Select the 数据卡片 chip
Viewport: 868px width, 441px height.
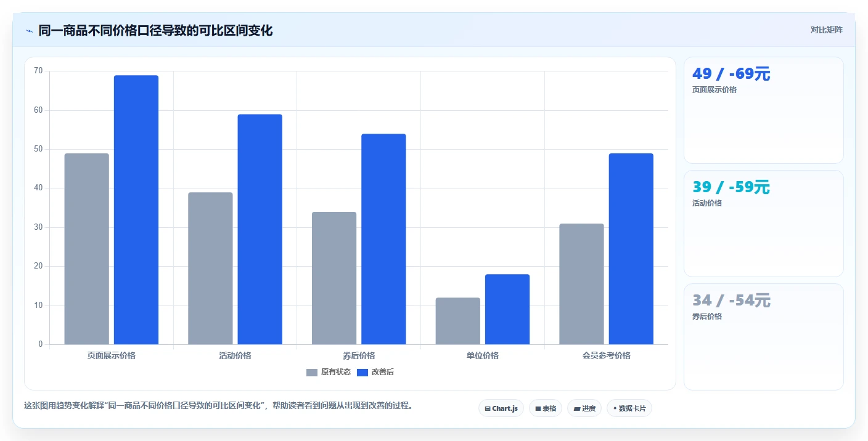pos(629,408)
